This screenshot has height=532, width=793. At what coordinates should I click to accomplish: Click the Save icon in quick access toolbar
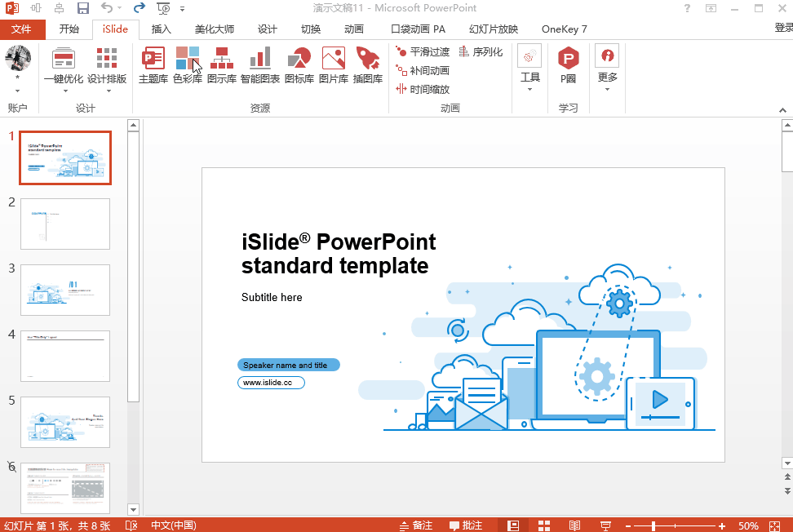[83, 9]
